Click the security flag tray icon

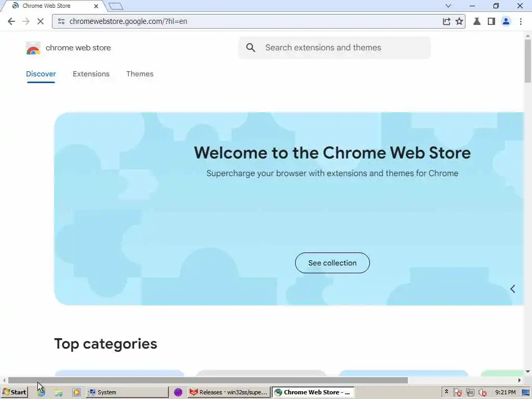pyautogui.click(x=457, y=393)
